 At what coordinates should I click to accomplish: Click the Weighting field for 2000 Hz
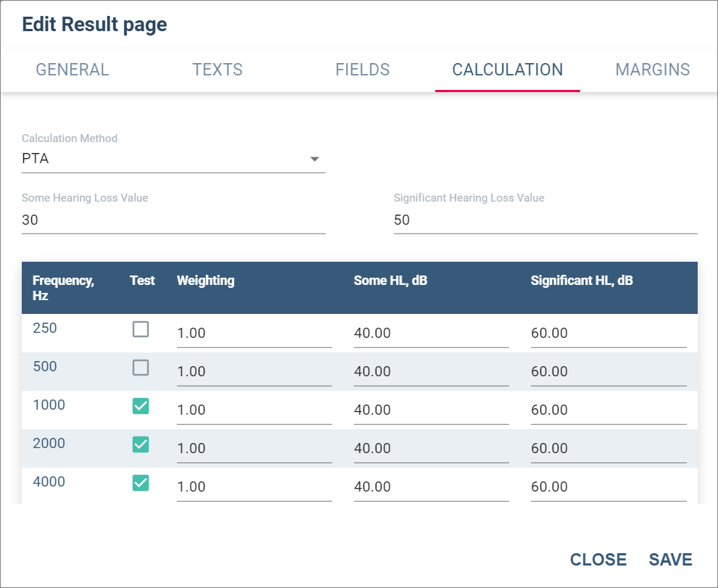tap(254, 449)
